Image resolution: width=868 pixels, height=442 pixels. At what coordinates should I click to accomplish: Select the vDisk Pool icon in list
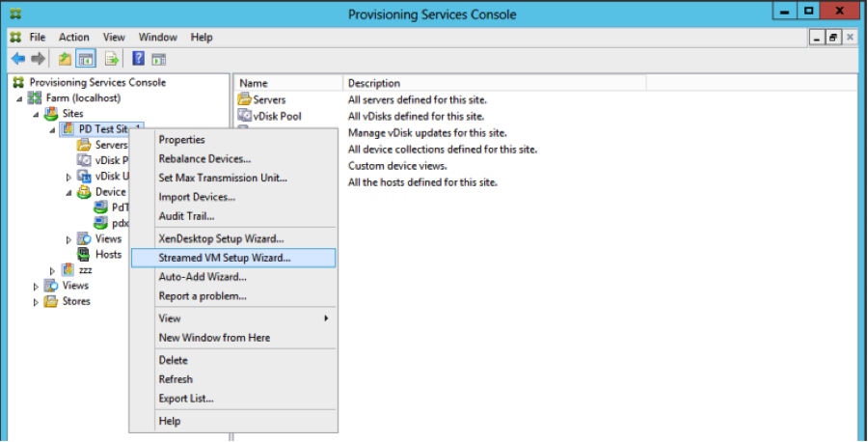(244, 116)
